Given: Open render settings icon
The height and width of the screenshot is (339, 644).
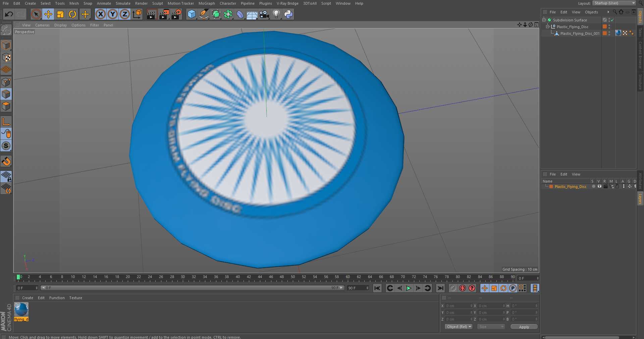Looking at the screenshot, I should (176, 14).
